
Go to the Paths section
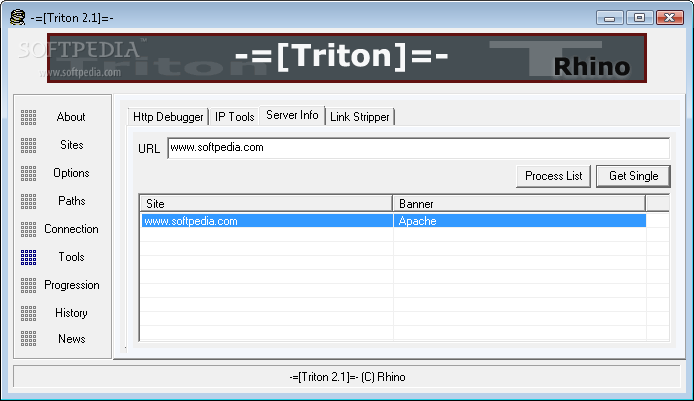click(72, 201)
